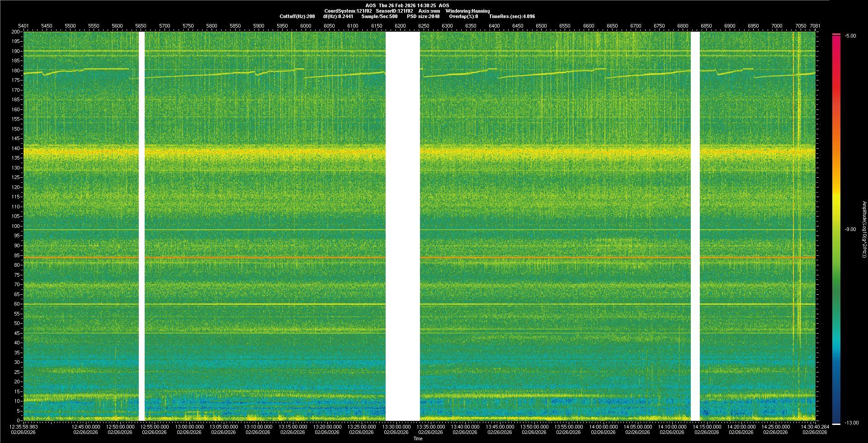This screenshot has width=868, height=443.
Task: Click the Time axis title at the bottom
Action: point(418,438)
